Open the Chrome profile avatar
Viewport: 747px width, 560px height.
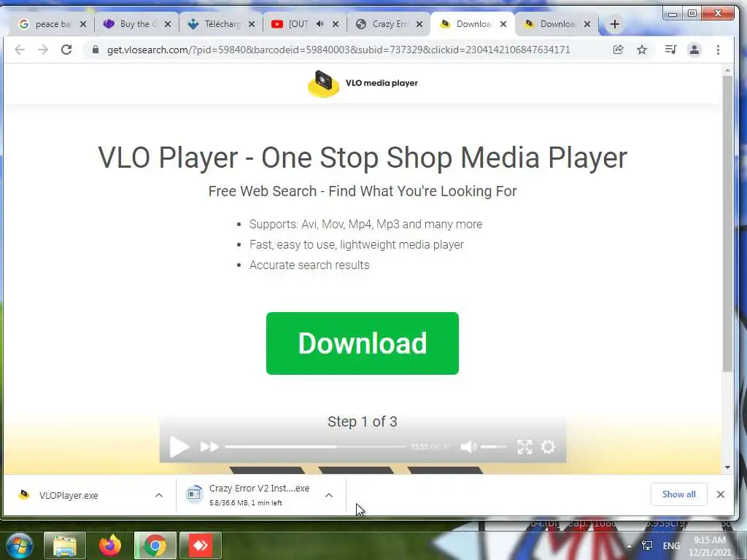[694, 50]
